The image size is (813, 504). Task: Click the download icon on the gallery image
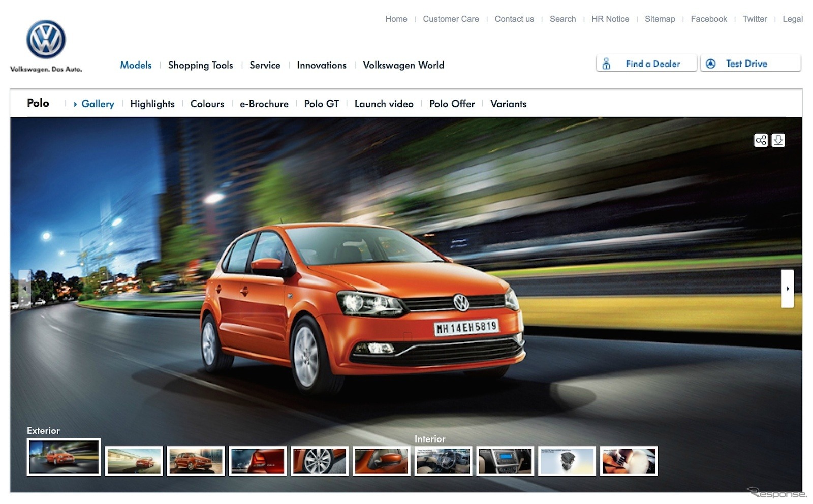tap(778, 140)
